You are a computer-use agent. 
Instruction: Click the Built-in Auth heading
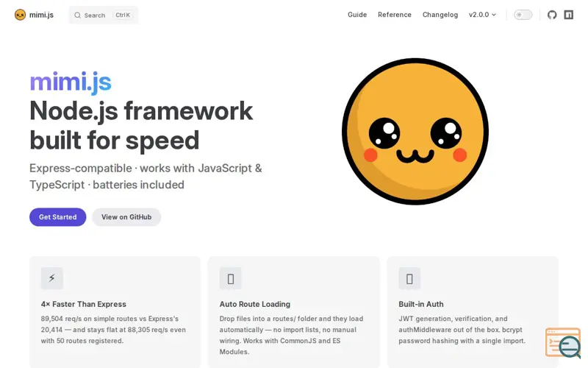tap(420, 304)
